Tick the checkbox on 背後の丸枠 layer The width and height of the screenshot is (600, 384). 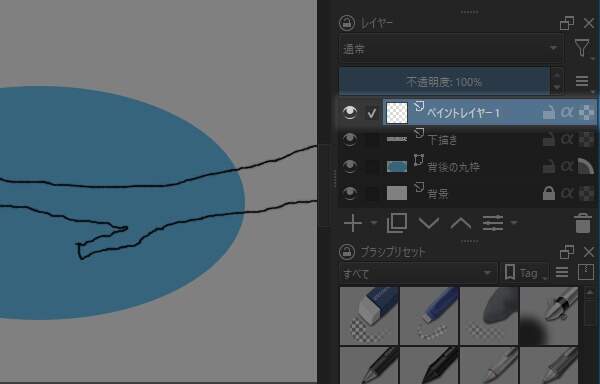[x=371, y=166]
